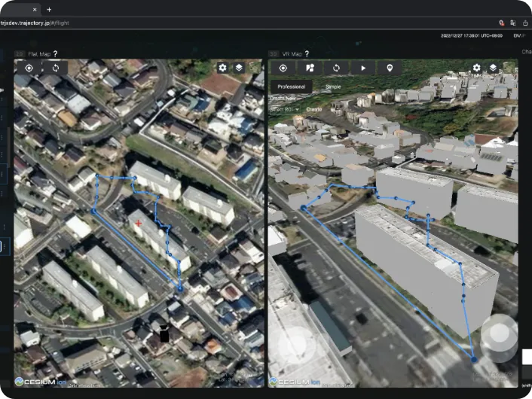Switch to Simple mode tab
This screenshot has width=532, height=399.
[x=333, y=87]
